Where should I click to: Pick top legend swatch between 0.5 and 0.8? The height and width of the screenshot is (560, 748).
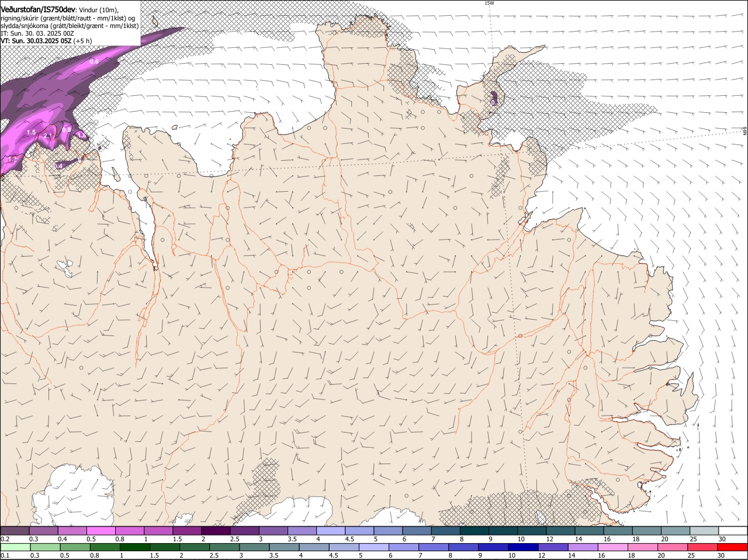[x=101, y=531]
